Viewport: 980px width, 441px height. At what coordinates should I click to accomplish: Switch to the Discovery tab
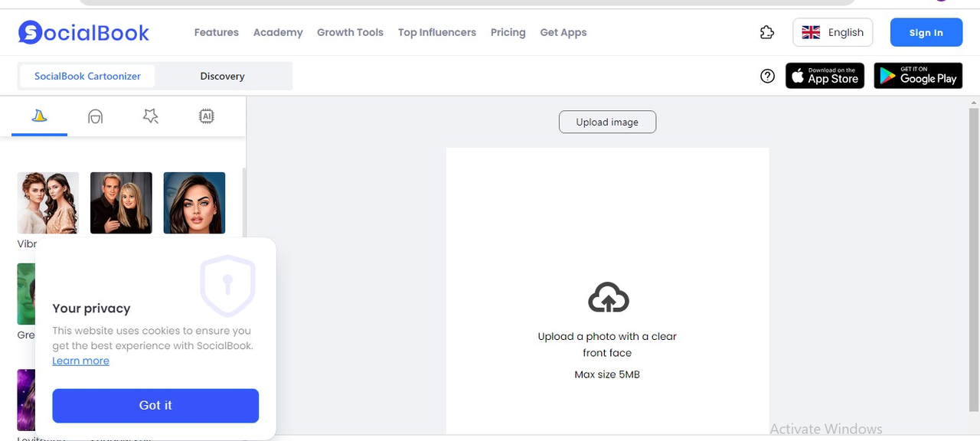(222, 76)
